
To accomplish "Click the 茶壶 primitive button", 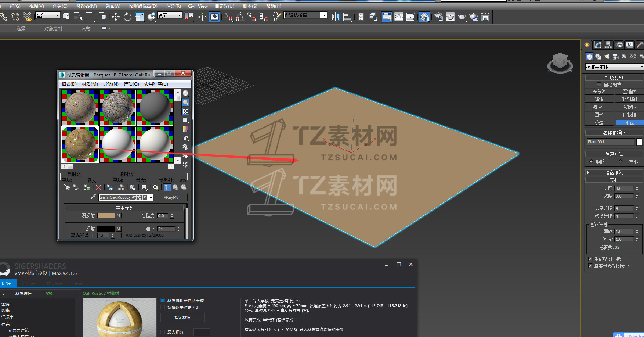I will pyautogui.click(x=599, y=123).
